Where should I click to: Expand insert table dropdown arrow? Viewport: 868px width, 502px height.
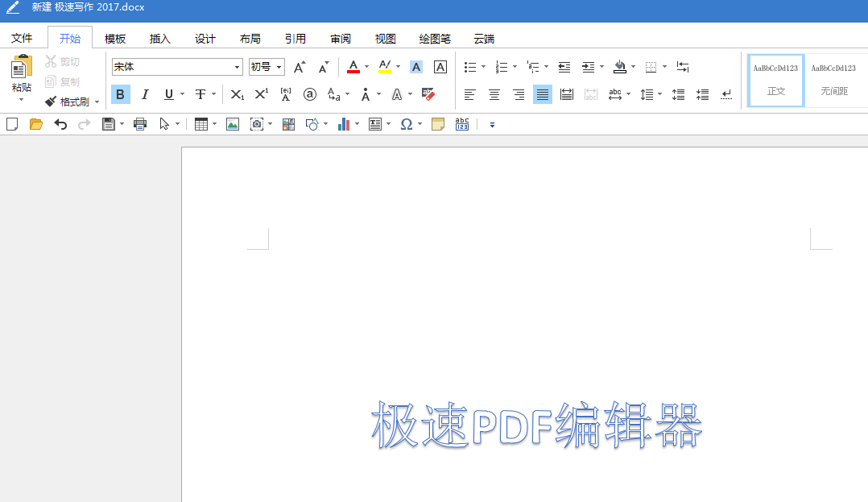point(214,124)
